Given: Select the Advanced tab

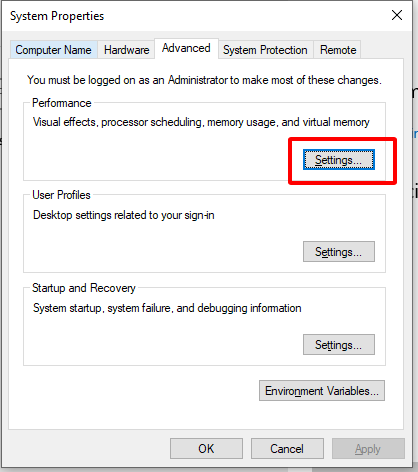Looking at the screenshot, I should tap(186, 48).
